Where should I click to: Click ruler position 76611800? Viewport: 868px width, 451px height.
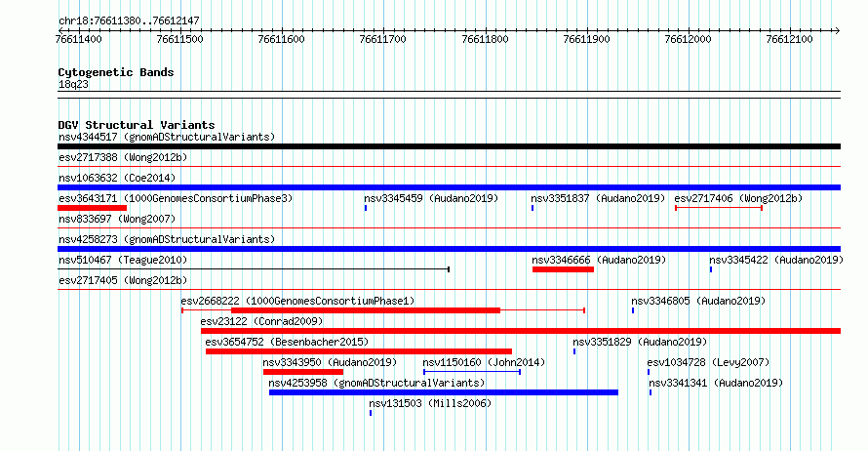(x=485, y=39)
